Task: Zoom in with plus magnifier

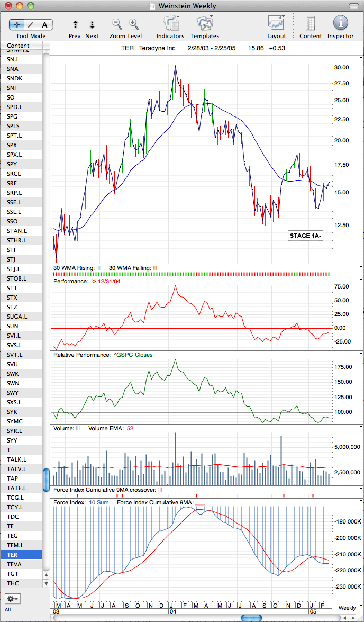Action: (x=134, y=24)
